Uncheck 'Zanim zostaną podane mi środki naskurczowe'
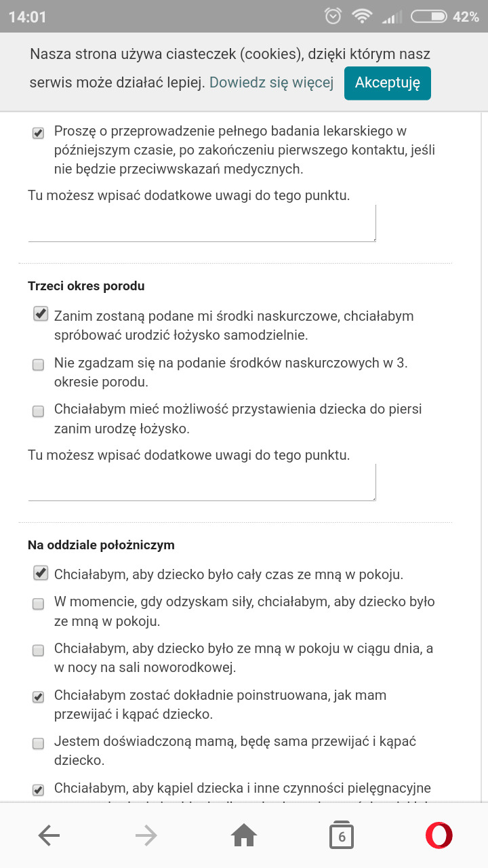This screenshot has height=868, width=488. [x=40, y=314]
